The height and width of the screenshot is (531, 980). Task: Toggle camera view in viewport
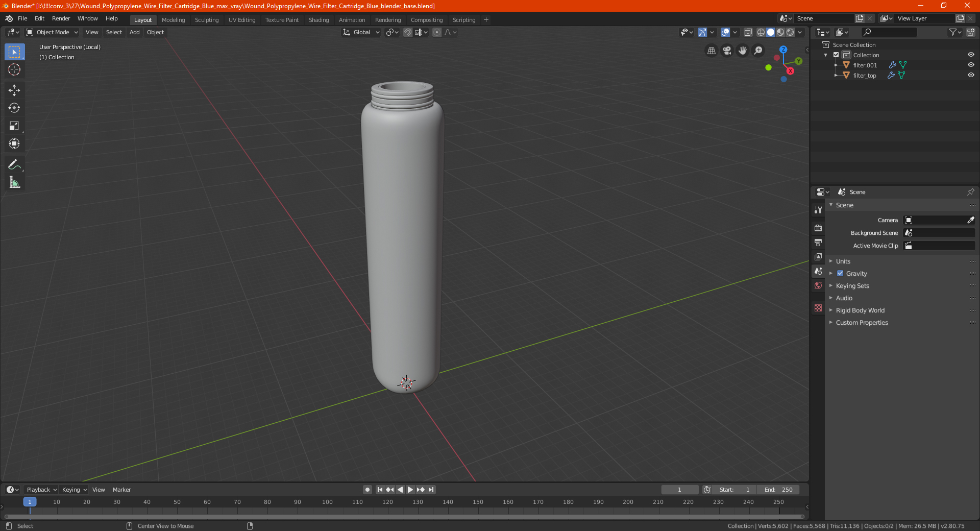[x=727, y=51]
